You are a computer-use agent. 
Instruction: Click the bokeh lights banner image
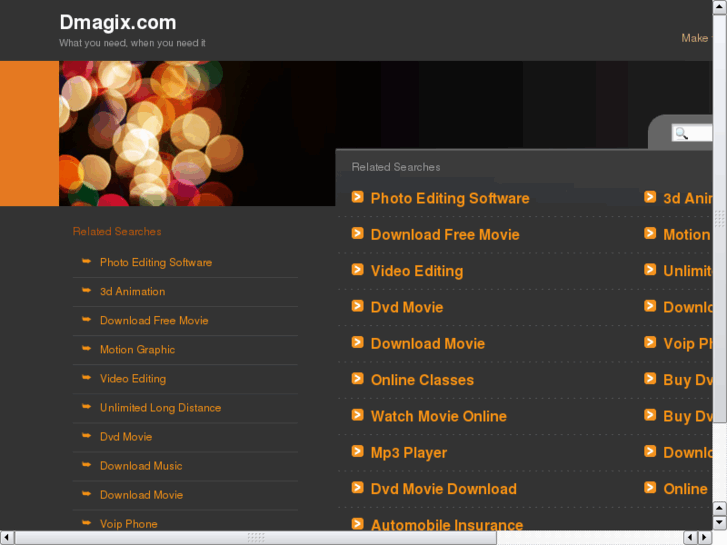197,134
